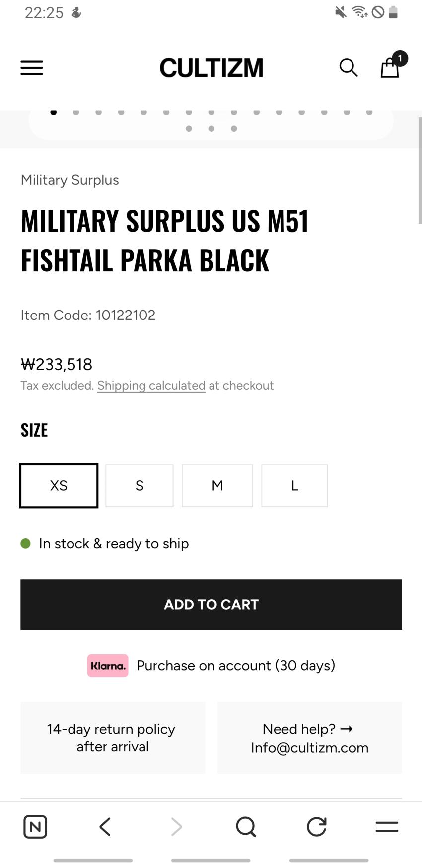Image resolution: width=422 pixels, height=868 pixels.
Task: Open Need help Info@cultizm.com box
Action: click(309, 738)
